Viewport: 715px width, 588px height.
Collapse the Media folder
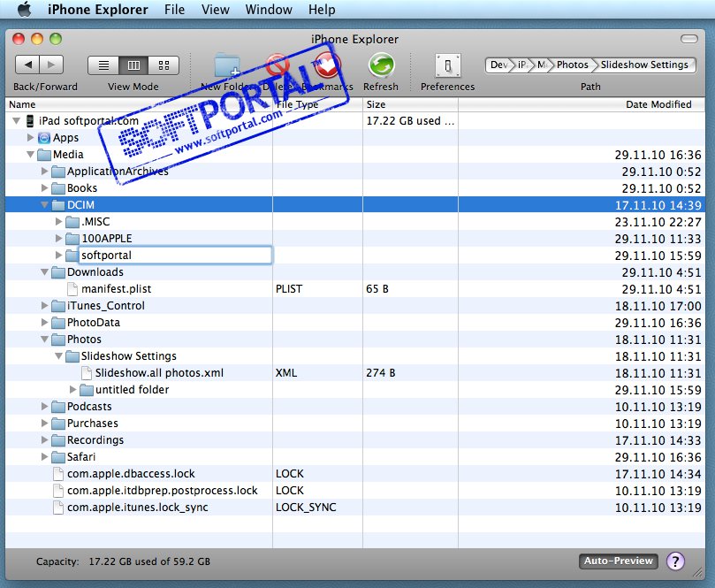coord(30,155)
